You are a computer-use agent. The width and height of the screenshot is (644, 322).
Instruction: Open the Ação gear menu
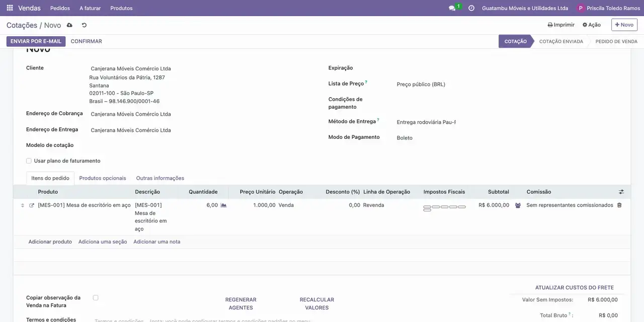[592, 25]
